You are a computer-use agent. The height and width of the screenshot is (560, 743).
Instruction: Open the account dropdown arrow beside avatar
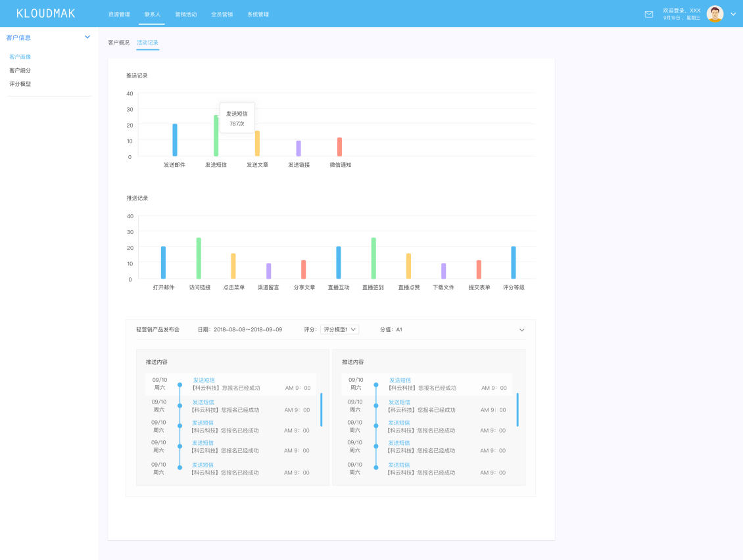tap(733, 14)
